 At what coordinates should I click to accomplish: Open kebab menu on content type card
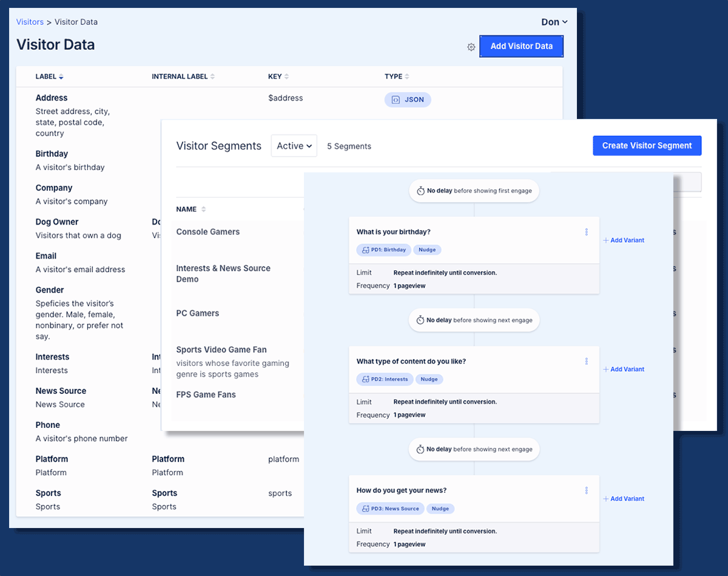coord(586,361)
